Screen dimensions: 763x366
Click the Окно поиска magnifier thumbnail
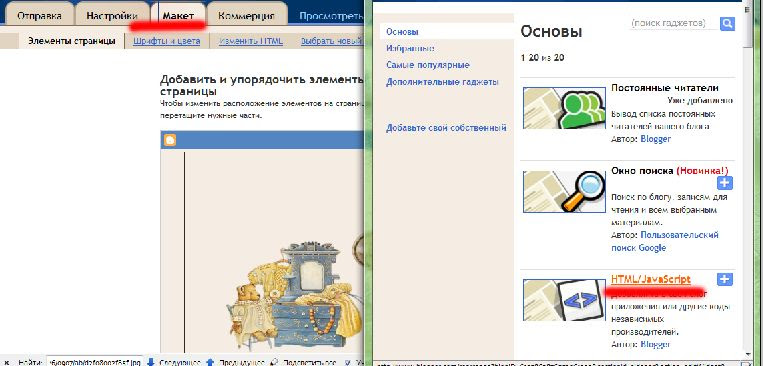point(564,192)
